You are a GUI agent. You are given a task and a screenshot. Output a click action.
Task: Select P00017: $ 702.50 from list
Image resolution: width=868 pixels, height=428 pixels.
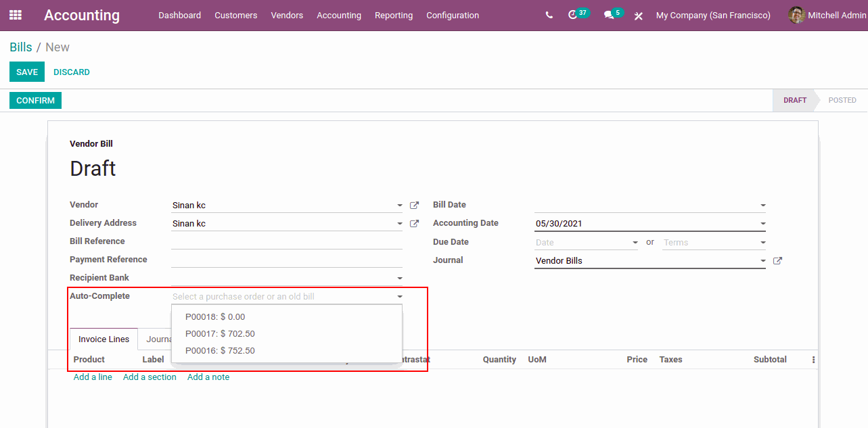tap(220, 333)
